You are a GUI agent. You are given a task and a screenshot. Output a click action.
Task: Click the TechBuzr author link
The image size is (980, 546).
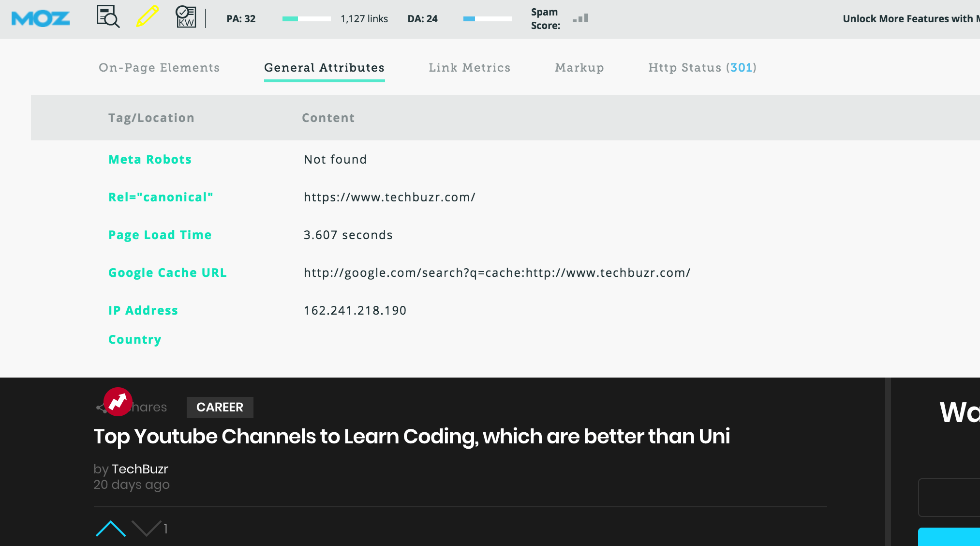(140, 469)
